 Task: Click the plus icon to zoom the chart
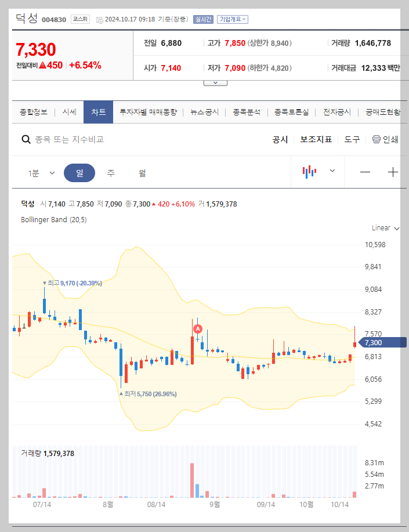[393, 172]
